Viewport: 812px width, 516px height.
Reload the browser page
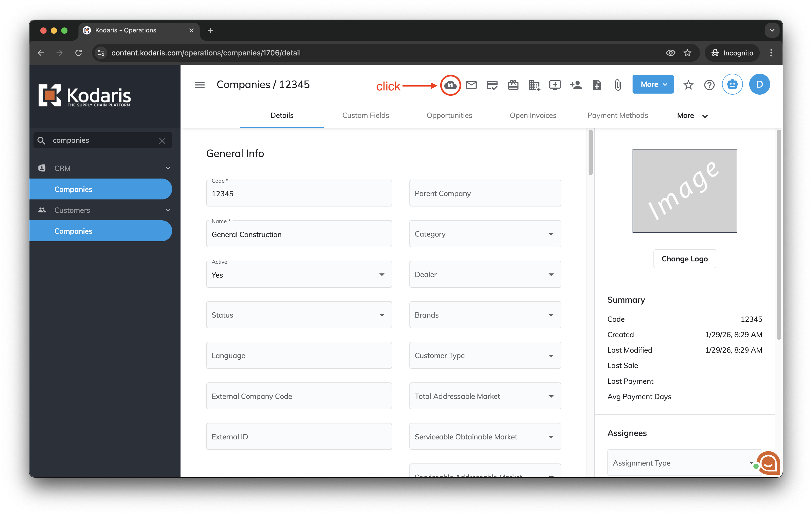point(78,53)
